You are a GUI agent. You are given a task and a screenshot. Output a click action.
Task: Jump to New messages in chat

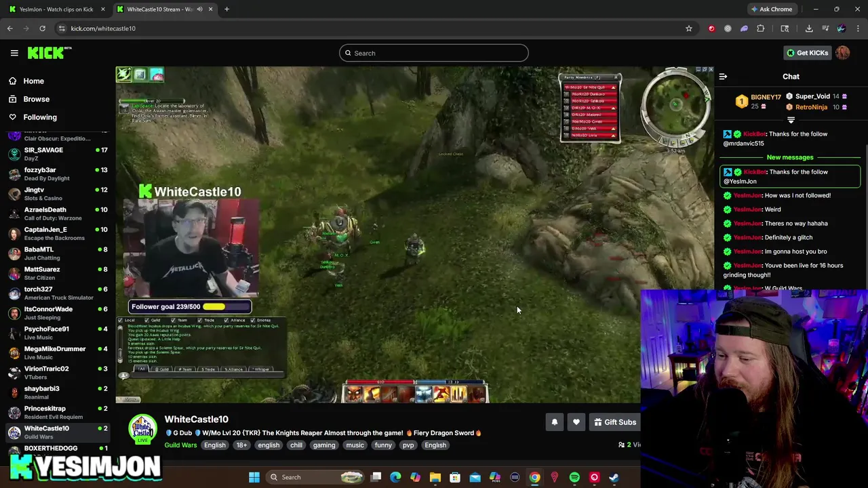pos(790,157)
